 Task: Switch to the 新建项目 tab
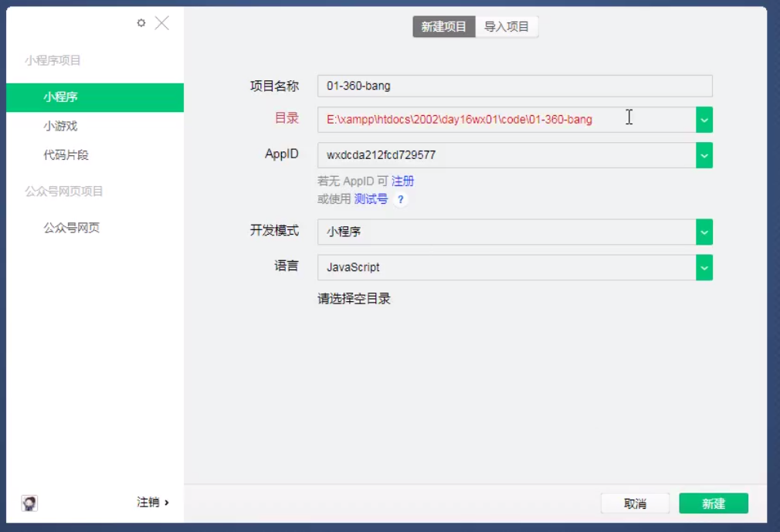(443, 27)
